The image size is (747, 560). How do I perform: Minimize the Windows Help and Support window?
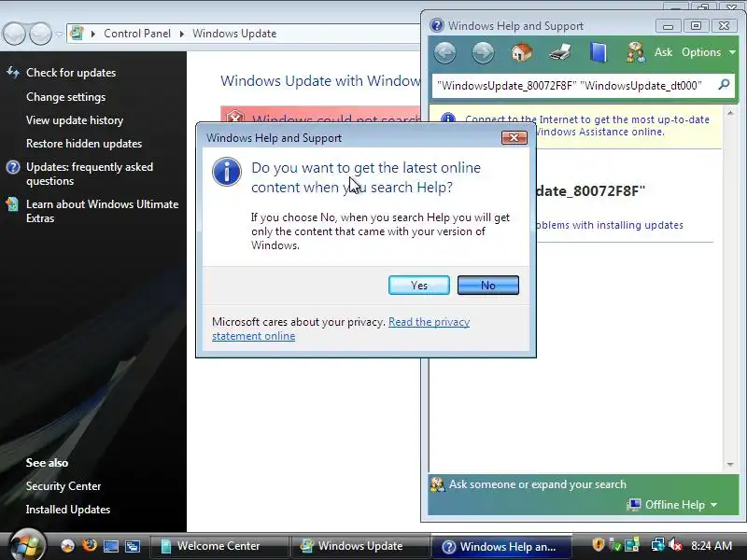(668, 26)
